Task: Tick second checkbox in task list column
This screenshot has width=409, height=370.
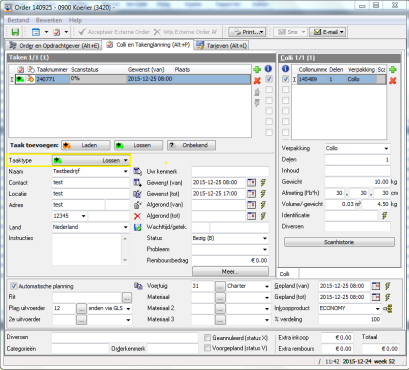Action: tap(269, 90)
